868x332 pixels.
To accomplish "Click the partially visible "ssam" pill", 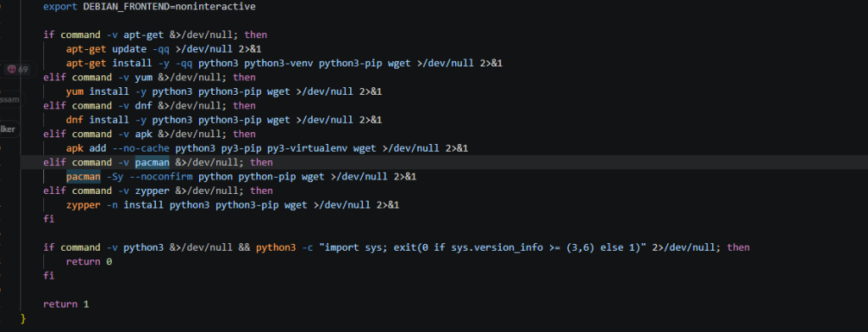I will (x=11, y=100).
